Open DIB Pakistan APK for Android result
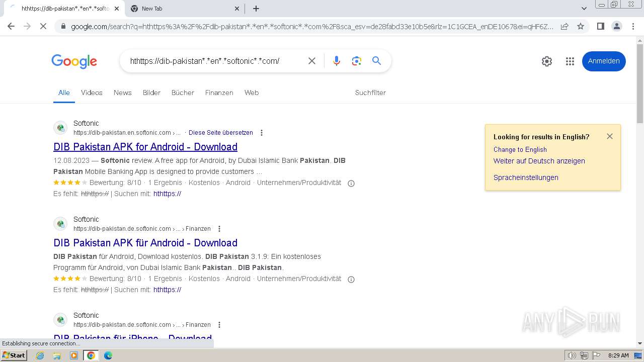Viewport: 644px width, 362px height. (145, 147)
